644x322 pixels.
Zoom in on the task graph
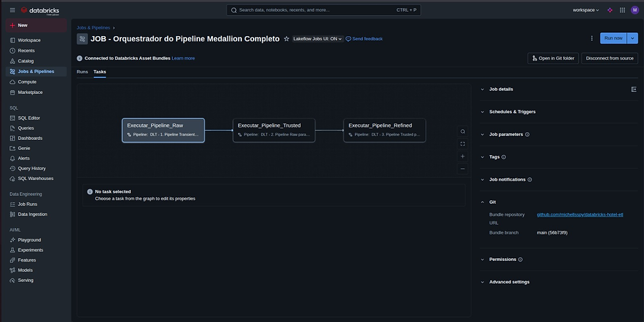463,156
